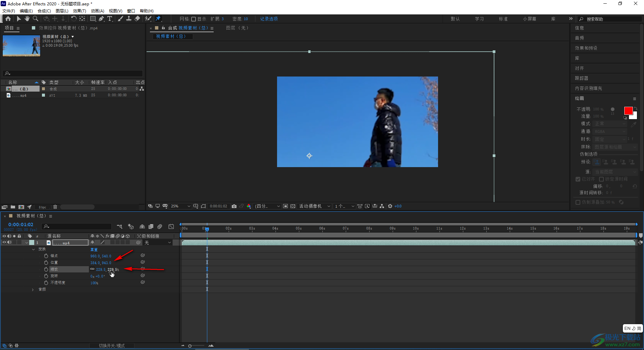644x350 pixels.
Task: Select the Roto Brush tool
Action: (x=148, y=19)
